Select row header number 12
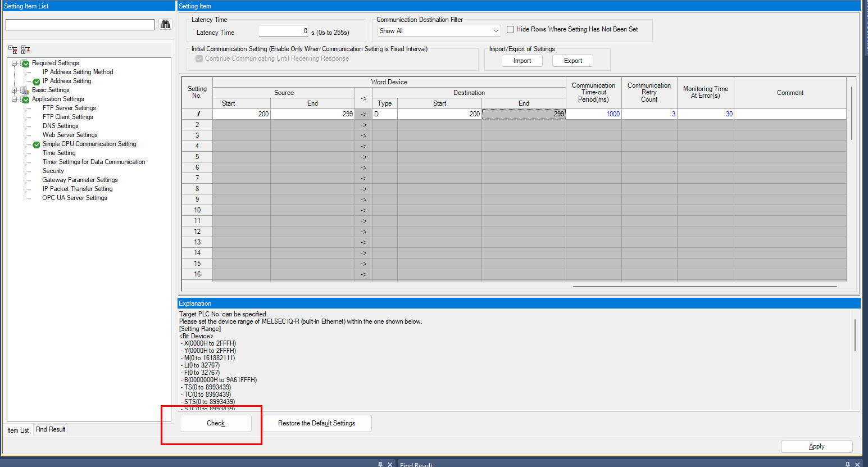The width and height of the screenshot is (868, 467). (197, 232)
